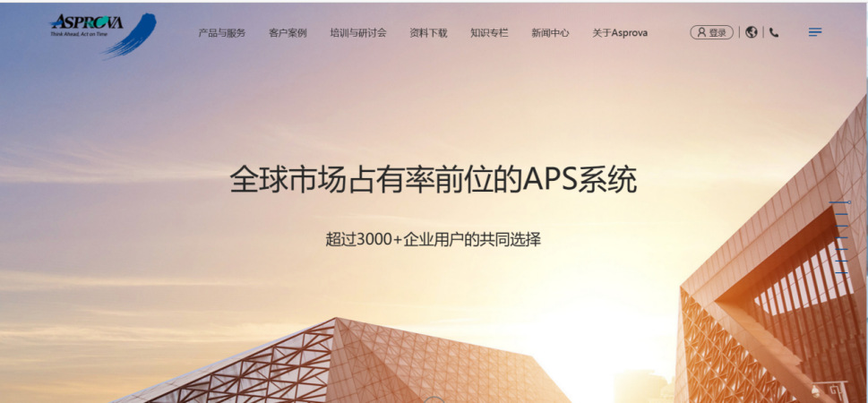This screenshot has height=403, width=868.
Task: Open the globe language selector icon
Action: 752,32
